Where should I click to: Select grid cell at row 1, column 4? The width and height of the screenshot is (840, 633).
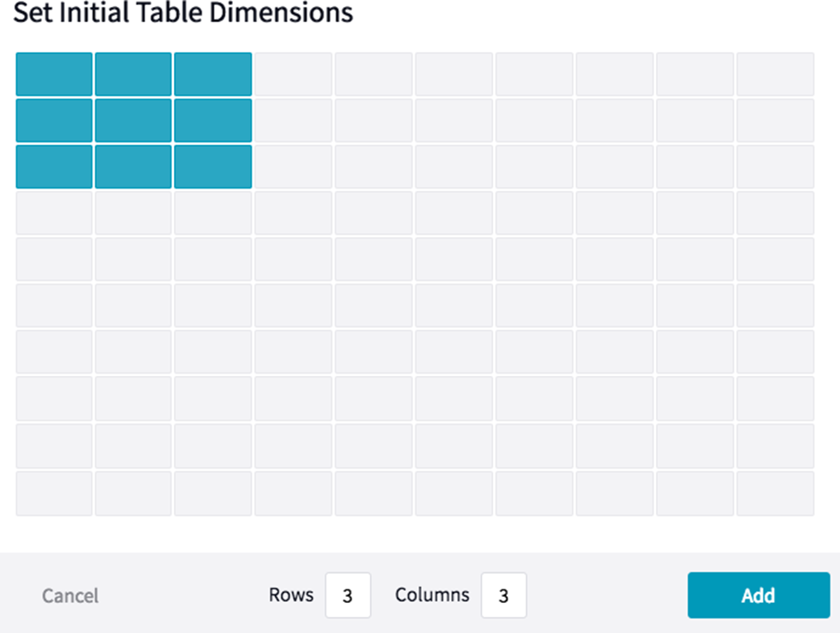tap(293, 75)
